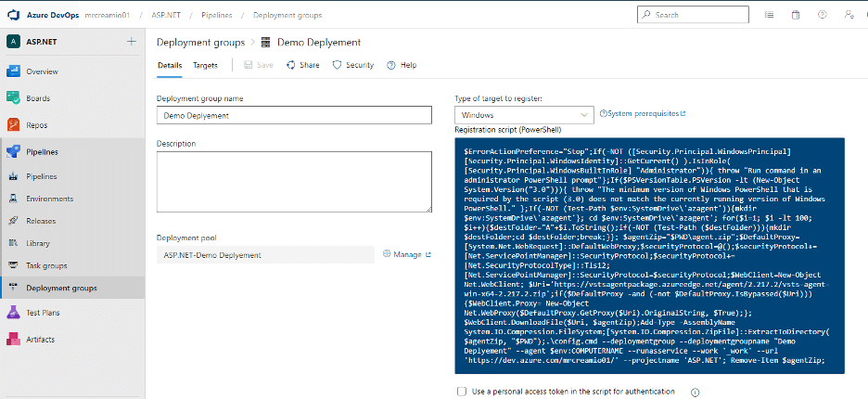The height and width of the screenshot is (399, 868).
Task: Click the ASP.NET project avatar icon
Action: (13, 42)
